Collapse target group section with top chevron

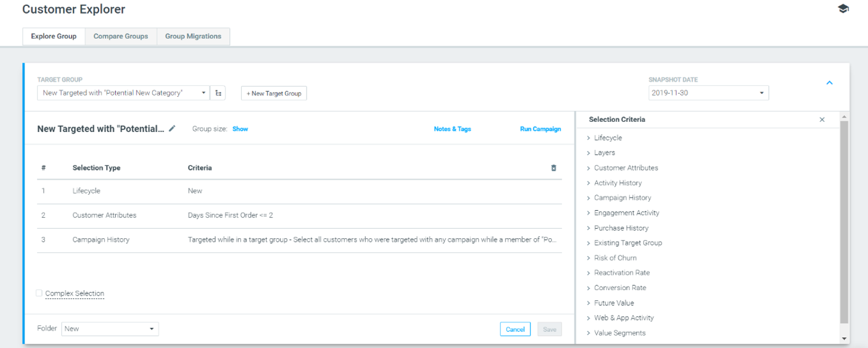coord(829,83)
